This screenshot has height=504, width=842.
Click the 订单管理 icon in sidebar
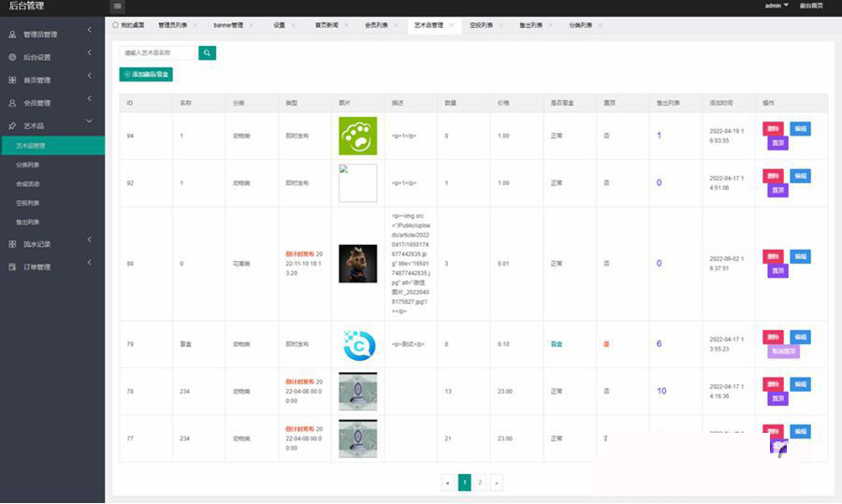[x=12, y=266]
